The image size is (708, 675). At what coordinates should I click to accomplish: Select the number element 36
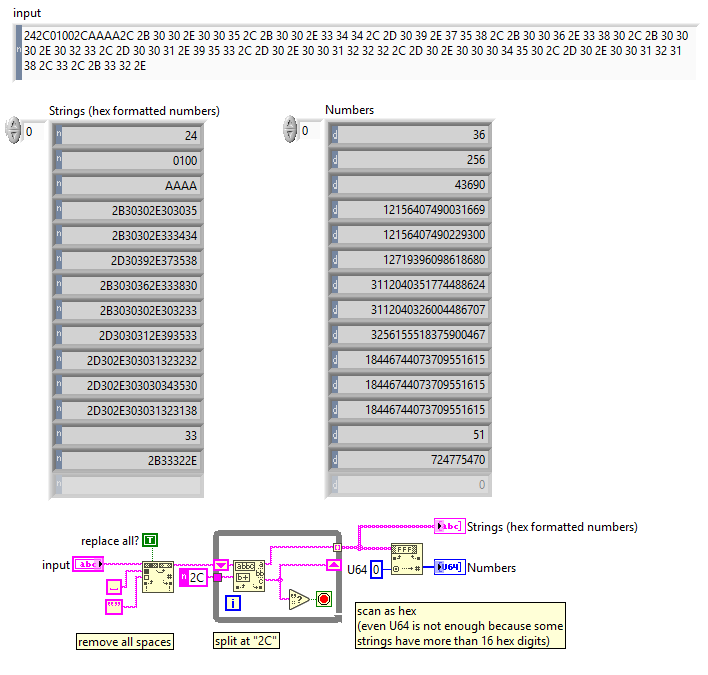coord(410,135)
